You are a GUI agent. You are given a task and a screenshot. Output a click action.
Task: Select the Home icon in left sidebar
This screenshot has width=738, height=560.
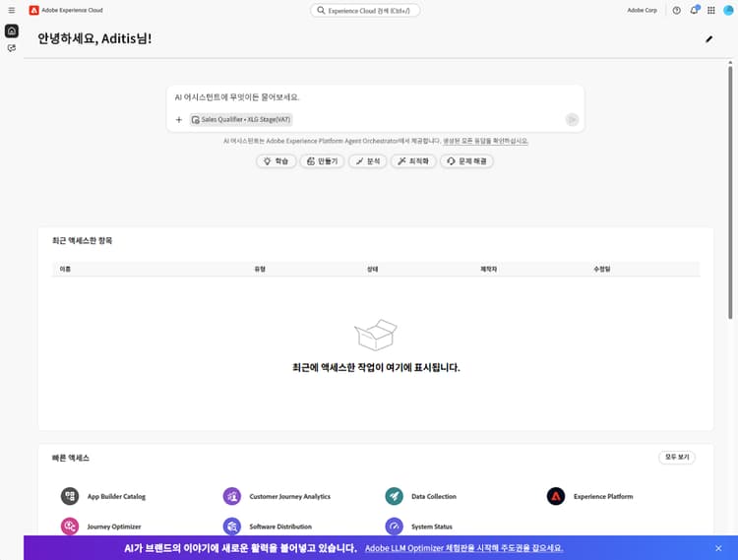(11, 31)
